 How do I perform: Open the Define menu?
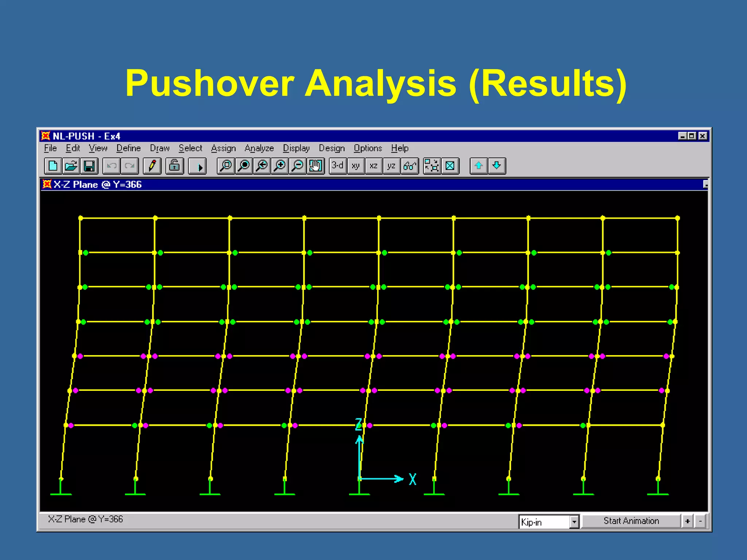128,148
